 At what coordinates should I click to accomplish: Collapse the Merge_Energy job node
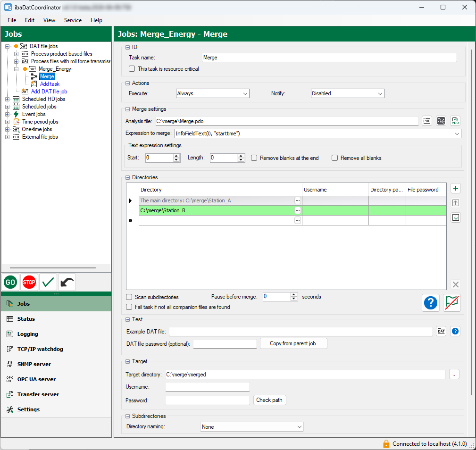click(x=17, y=69)
